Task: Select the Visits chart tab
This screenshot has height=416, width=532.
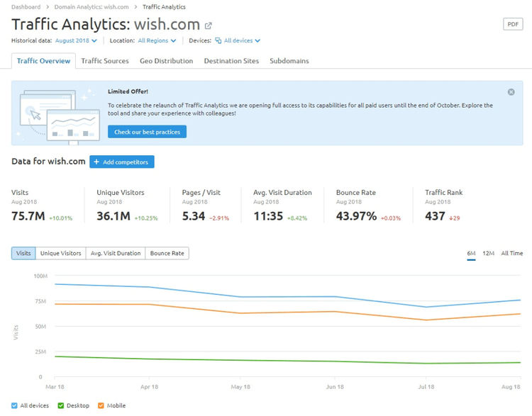Action: pos(23,253)
